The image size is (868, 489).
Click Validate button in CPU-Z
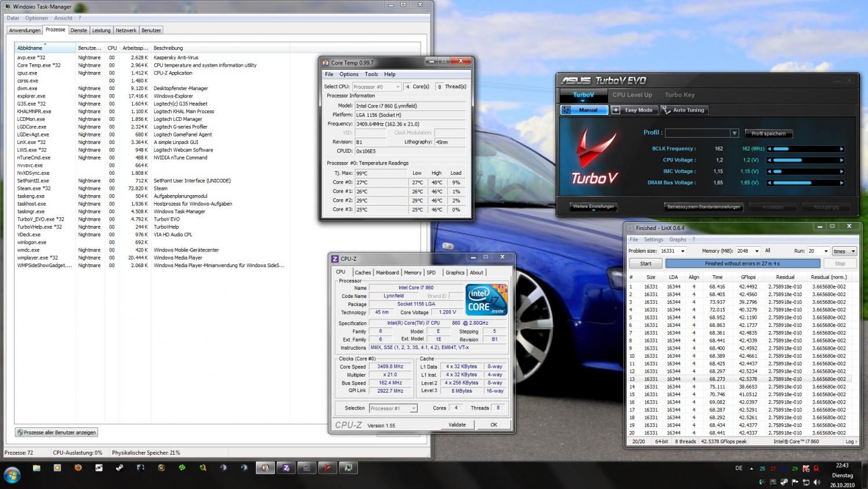[x=457, y=425]
